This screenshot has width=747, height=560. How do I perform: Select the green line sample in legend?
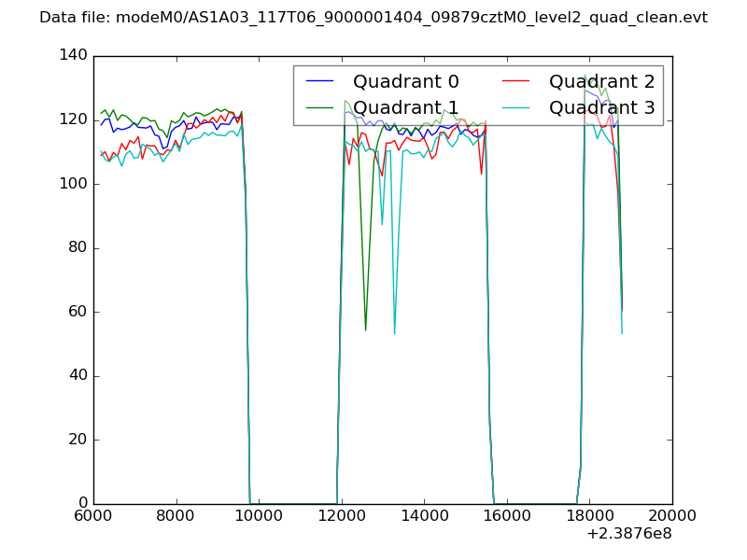(320, 107)
